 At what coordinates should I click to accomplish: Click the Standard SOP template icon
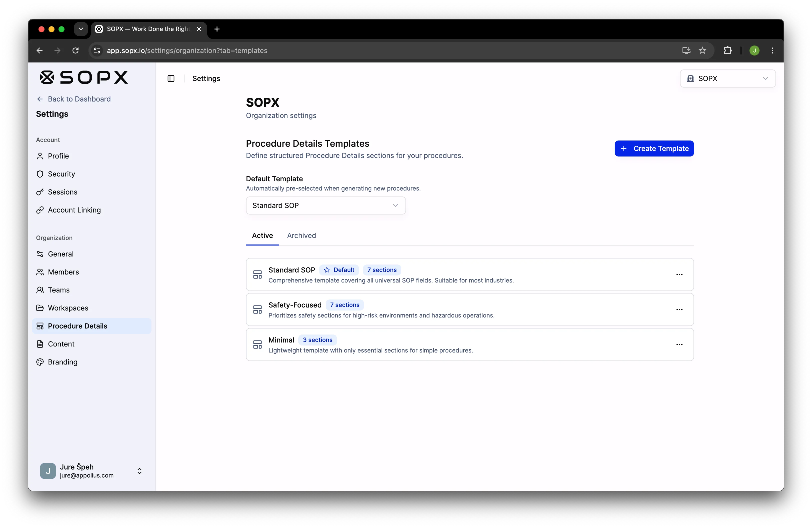(257, 274)
